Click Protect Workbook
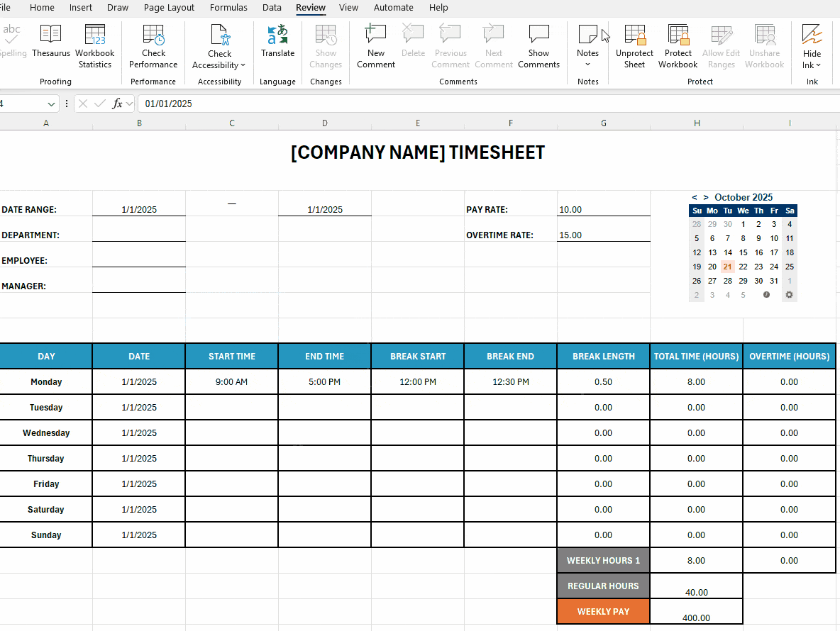 tap(678, 45)
